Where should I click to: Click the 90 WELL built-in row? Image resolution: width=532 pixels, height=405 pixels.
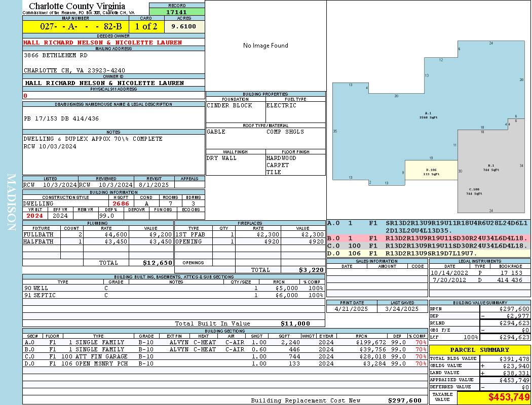tap(173, 288)
